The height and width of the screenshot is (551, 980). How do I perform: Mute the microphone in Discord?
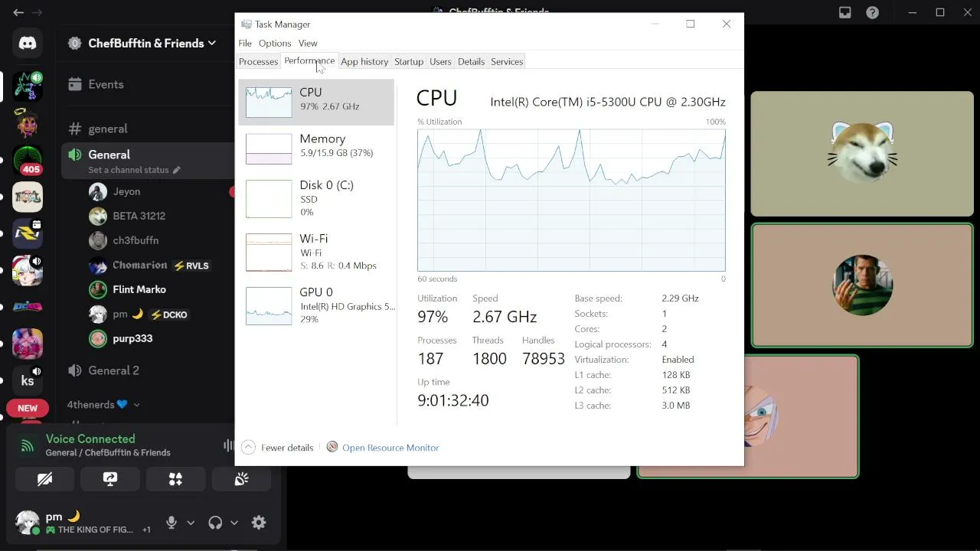click(171, 523)
